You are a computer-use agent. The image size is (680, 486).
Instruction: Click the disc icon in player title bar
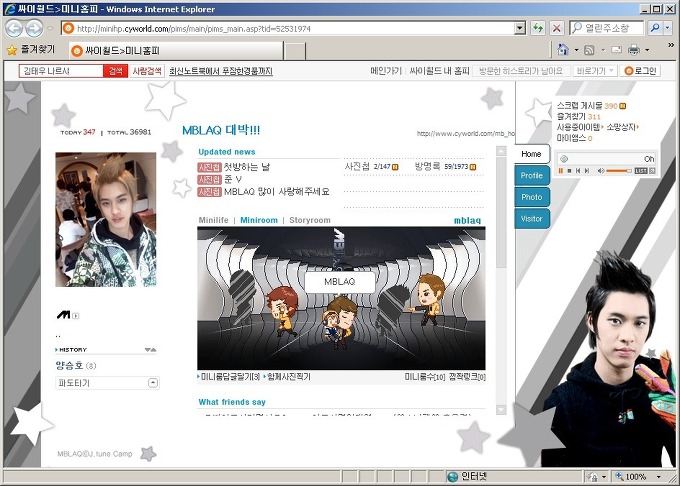coord(564,159)
